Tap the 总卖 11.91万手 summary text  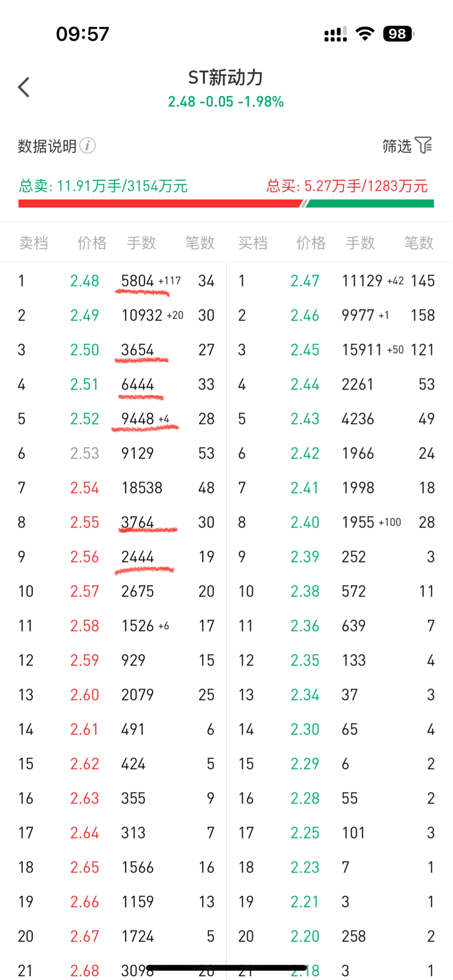[103, 187]
